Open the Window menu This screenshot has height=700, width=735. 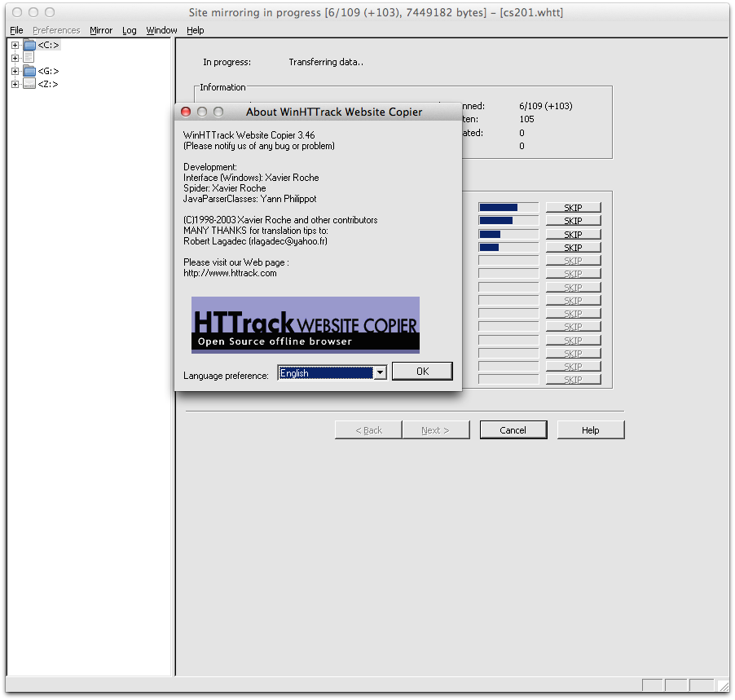pos(161,30)
